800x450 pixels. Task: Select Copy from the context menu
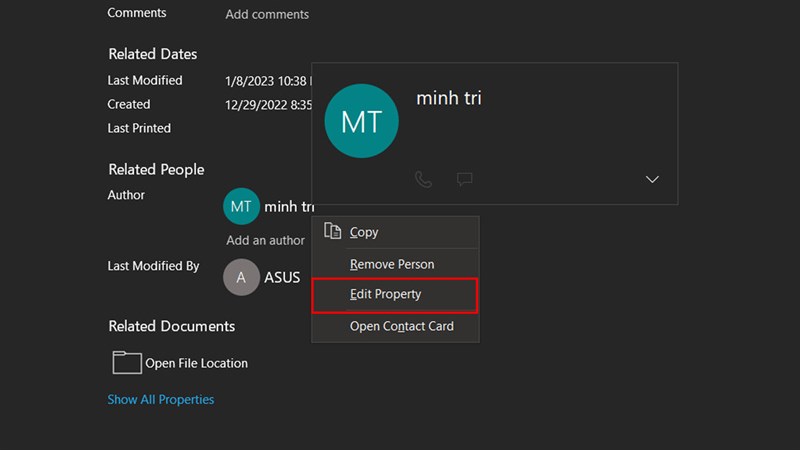(364, 232)
